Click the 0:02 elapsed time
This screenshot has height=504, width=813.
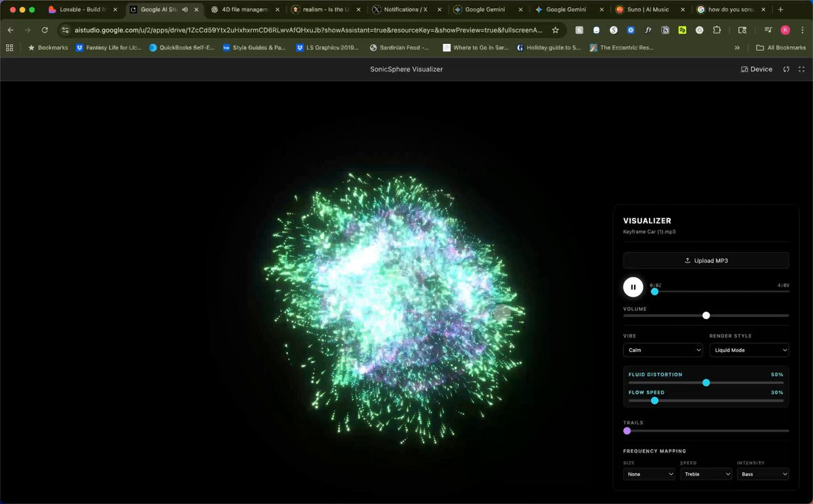(x=655, y=285)
